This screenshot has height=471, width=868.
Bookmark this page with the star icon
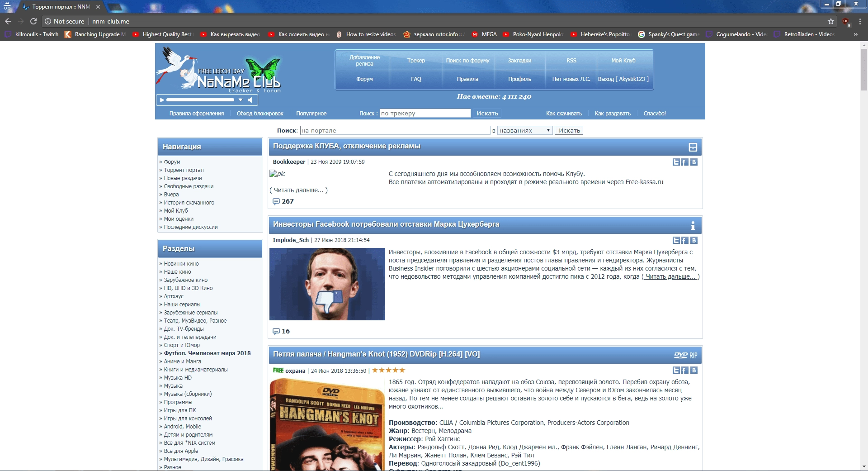(x=830, y=21)
